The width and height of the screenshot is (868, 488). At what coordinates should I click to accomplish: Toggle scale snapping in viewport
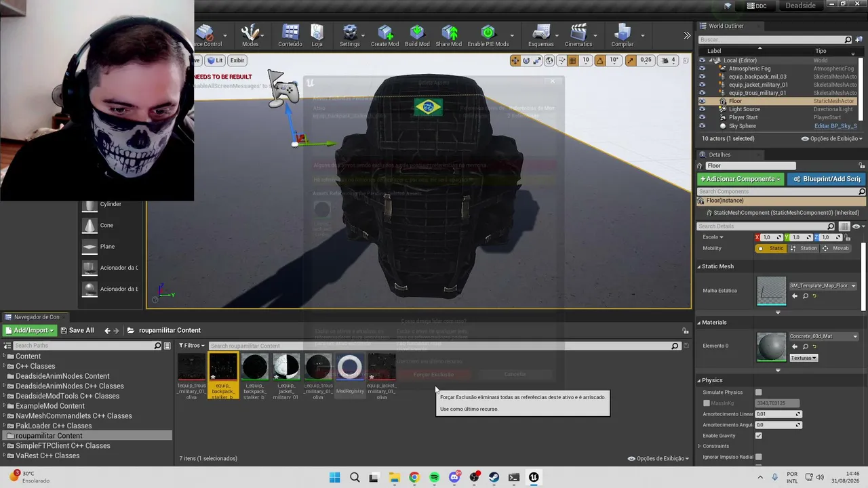(x=631, y=60)
